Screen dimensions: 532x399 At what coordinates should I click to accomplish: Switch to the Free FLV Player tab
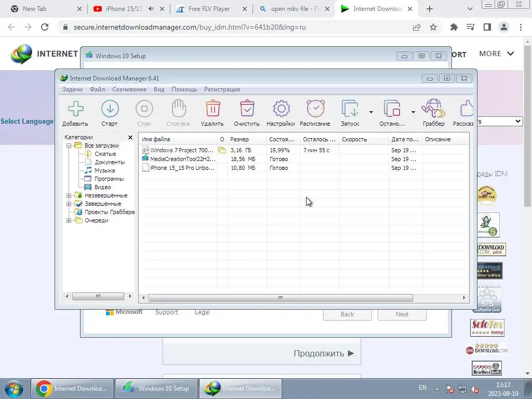[212, 9]
